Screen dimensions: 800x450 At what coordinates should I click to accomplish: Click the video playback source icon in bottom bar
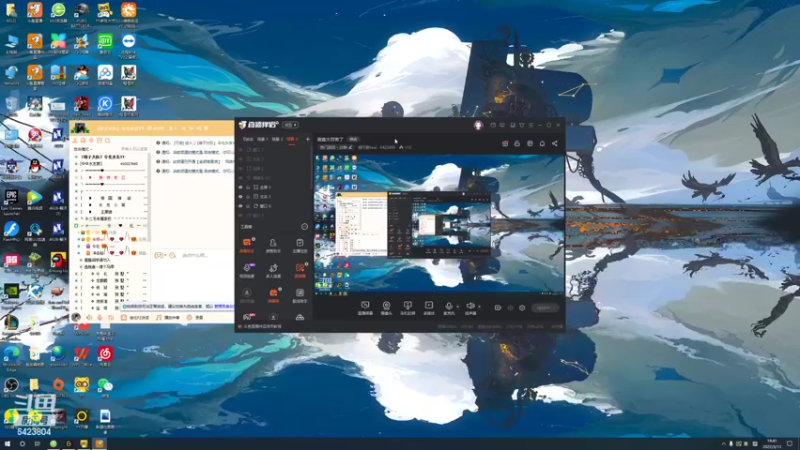click(429, 307)
